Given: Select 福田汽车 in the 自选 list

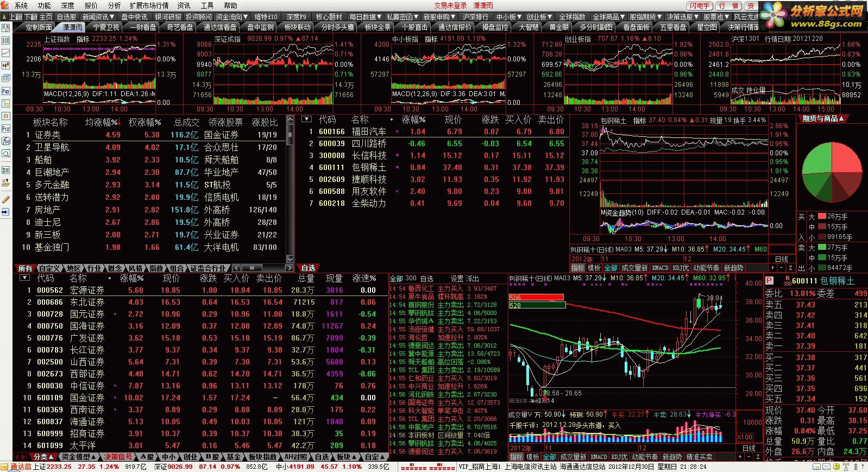Looking at the screenshot, I should tap(368, 131).
